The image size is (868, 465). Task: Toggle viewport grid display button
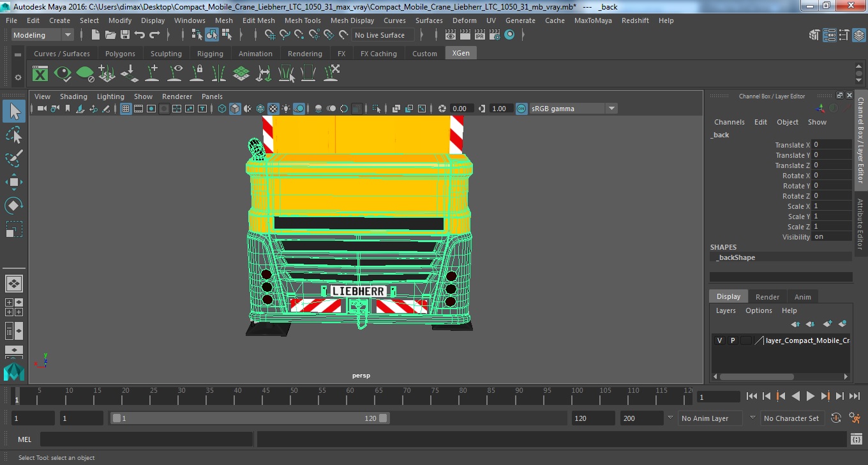click(126, 109)
